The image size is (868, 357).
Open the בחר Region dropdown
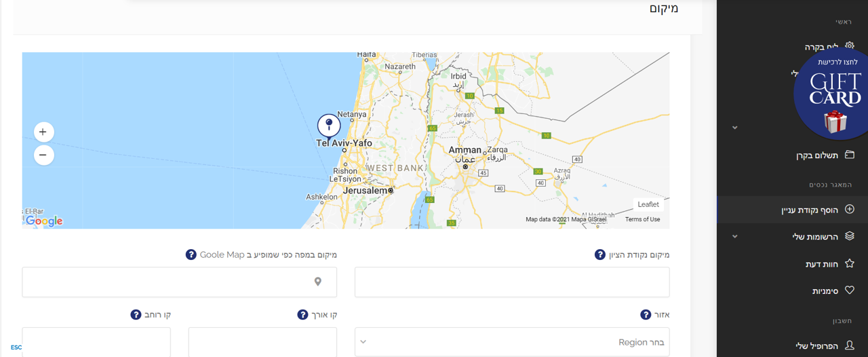click(512, 342)
